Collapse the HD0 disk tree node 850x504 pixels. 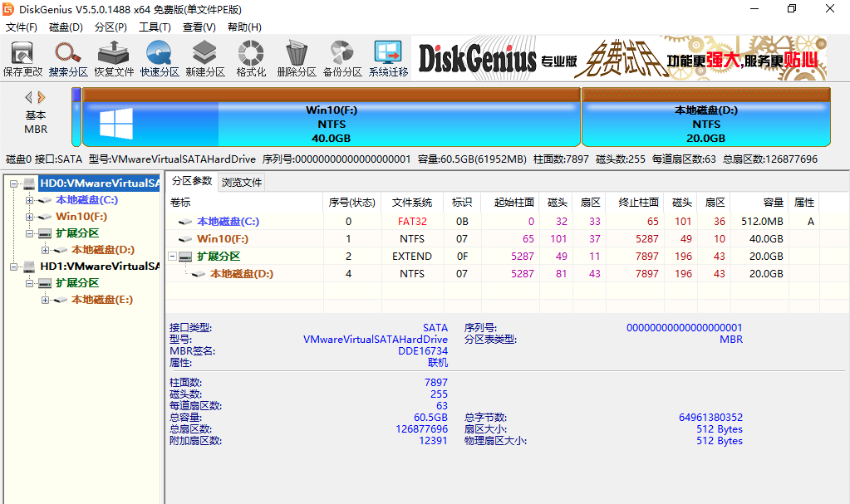13,183
